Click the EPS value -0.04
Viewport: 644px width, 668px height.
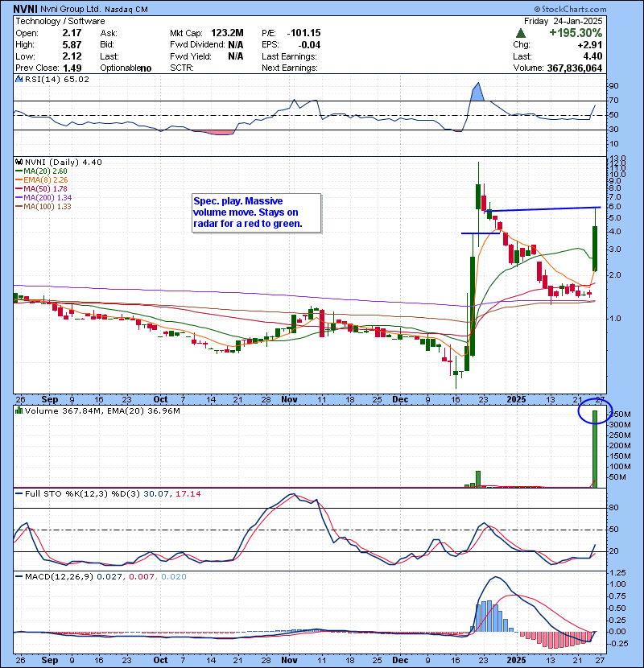pyautogui.click(x=309, y=45)
